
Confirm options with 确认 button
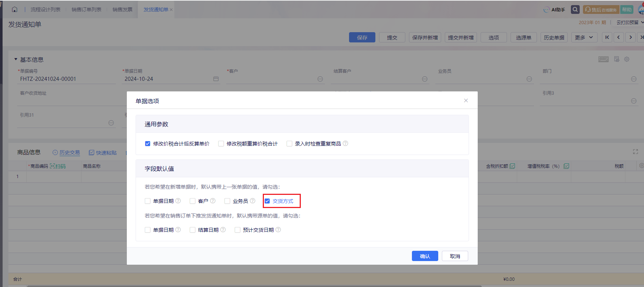pyautogui.click(x=425, y=256)
